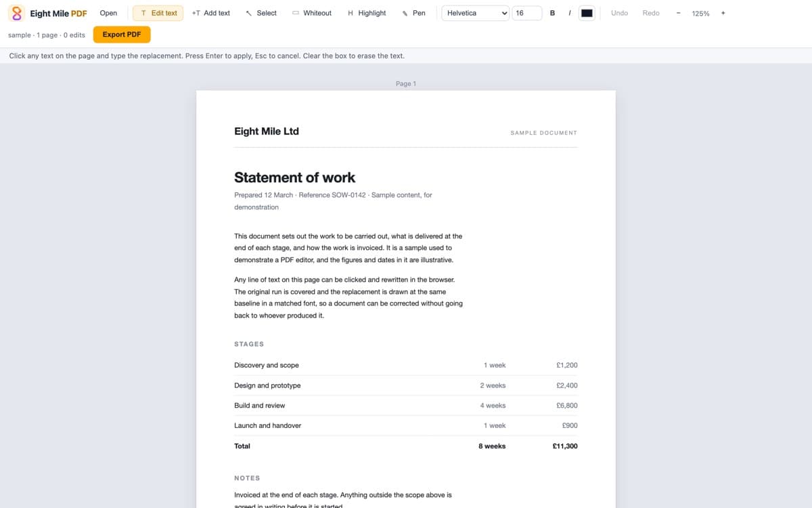Viewport: 812px width, 508px height.
Task: Click the £900 amount
Action: click(x=570, y=425)
